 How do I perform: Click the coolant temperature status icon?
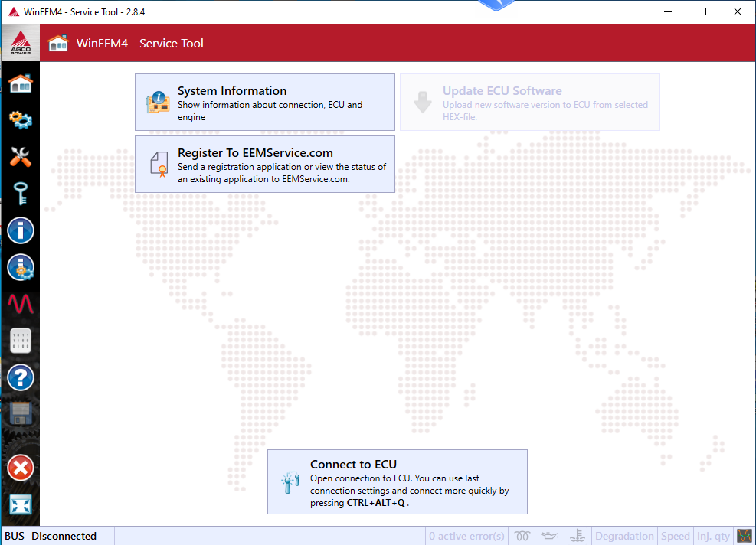[577, 536]
